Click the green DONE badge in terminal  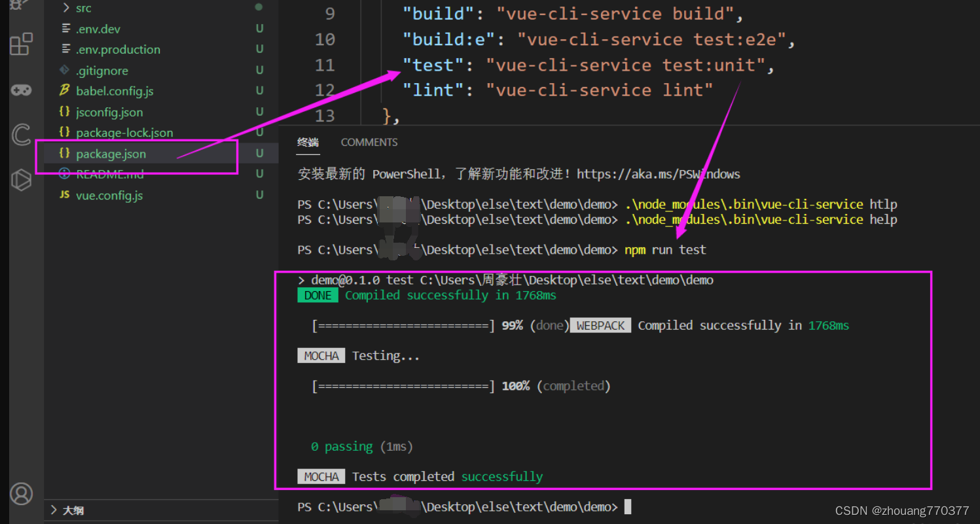tap(318, 295)
